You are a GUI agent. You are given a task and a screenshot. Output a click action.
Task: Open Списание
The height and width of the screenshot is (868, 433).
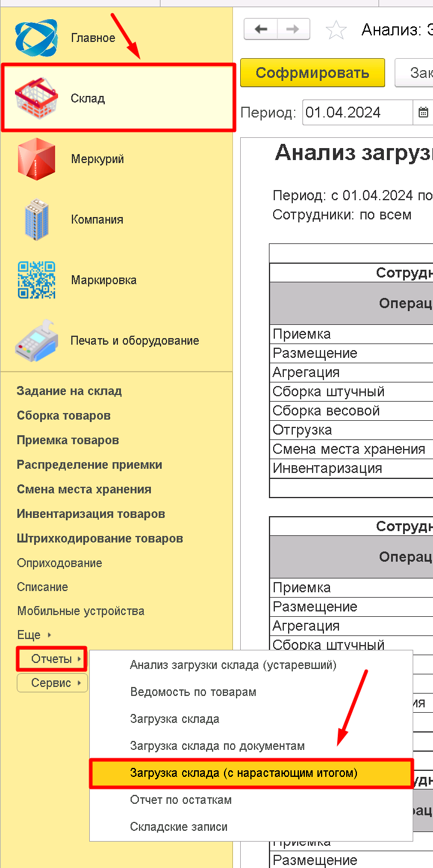tap(43, 587)
